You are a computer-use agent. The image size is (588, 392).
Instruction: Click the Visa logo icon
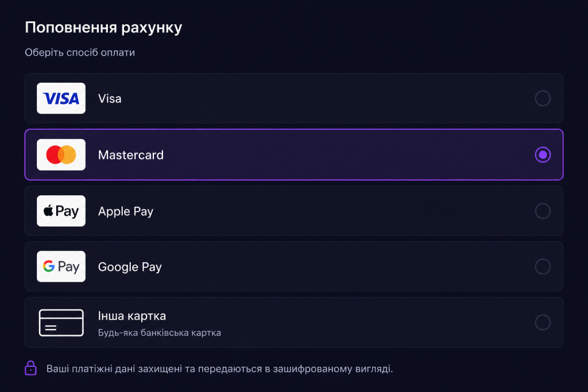click(61, 98)
